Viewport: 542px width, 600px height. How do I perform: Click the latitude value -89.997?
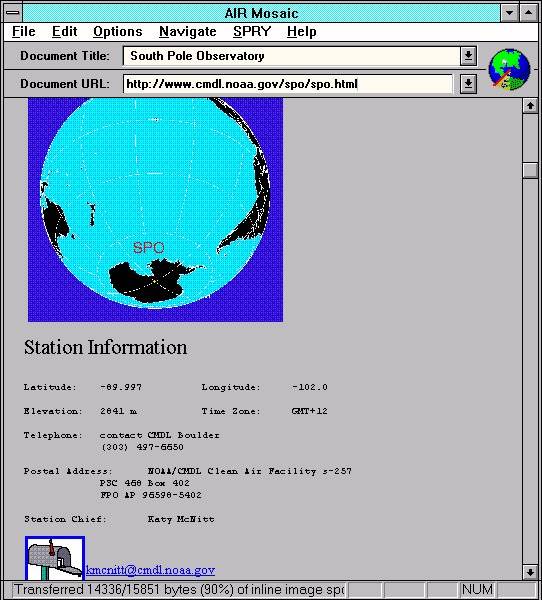click(x=121, y=387)
